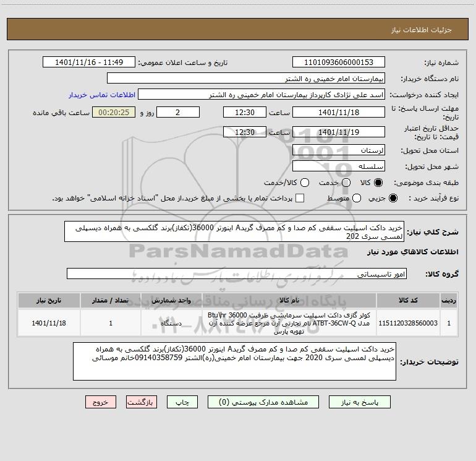Click the table date cell 1401/11/18
This screenshot has height=461, width=476.
click(x=49, y=323)
